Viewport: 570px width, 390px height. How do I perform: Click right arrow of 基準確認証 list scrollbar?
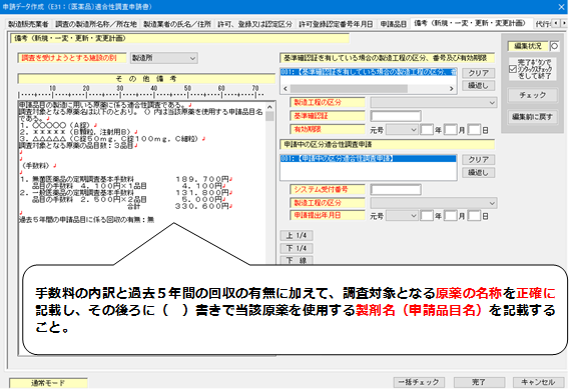(x=451, y=88)
